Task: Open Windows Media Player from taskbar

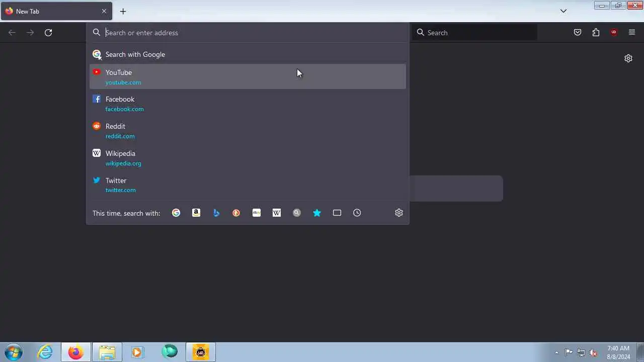Action: pos(137,352)
